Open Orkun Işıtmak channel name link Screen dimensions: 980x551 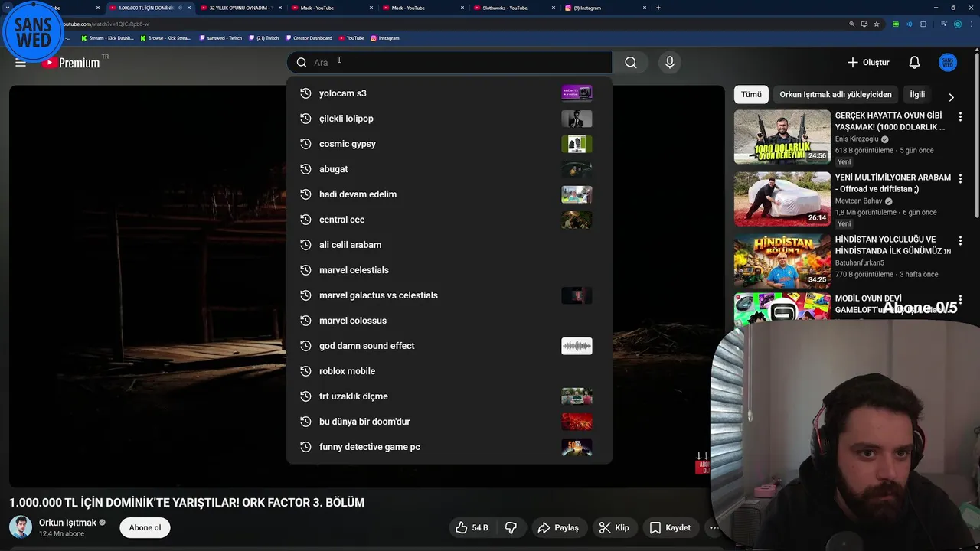click(x=67, y=523)
